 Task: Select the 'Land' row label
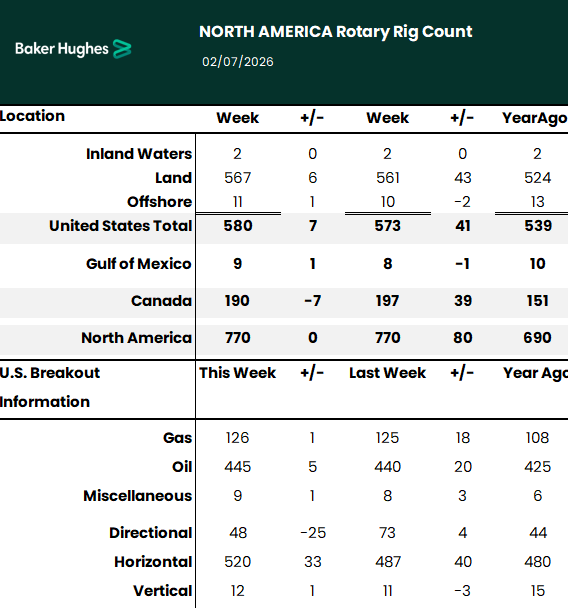[x=173, y=178]
